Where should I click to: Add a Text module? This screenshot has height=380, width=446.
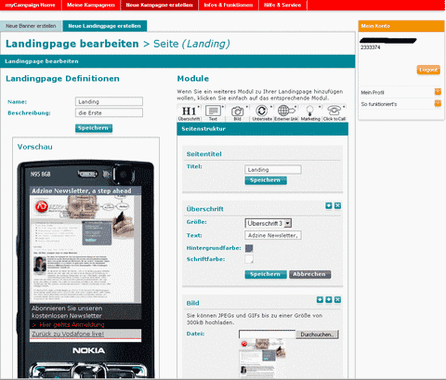tap(213, 113)
